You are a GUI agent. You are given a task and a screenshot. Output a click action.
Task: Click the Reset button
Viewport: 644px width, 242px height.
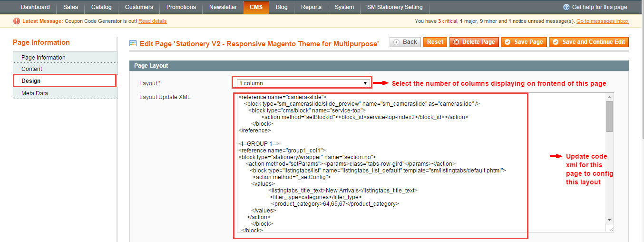tap(435, 42)
